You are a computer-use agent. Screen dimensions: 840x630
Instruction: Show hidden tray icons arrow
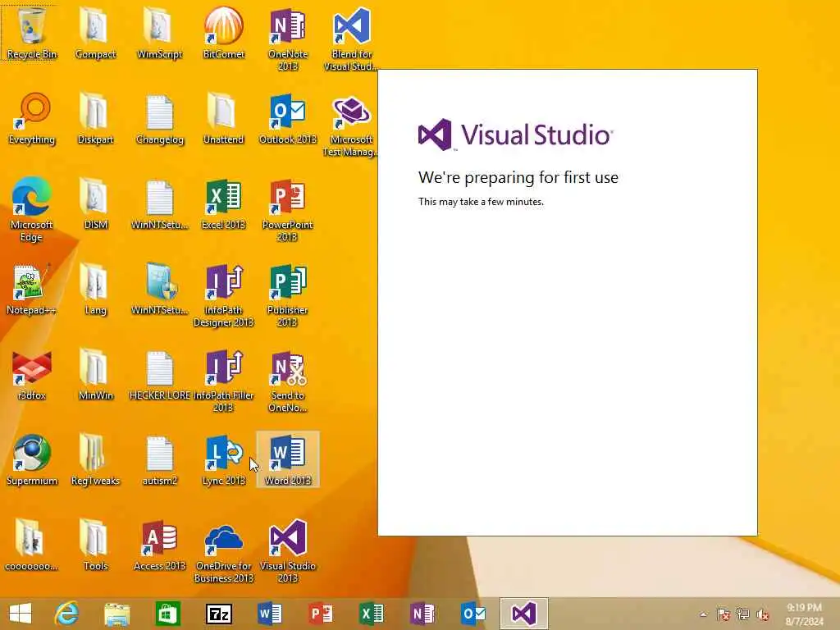(x=703, y=614)
